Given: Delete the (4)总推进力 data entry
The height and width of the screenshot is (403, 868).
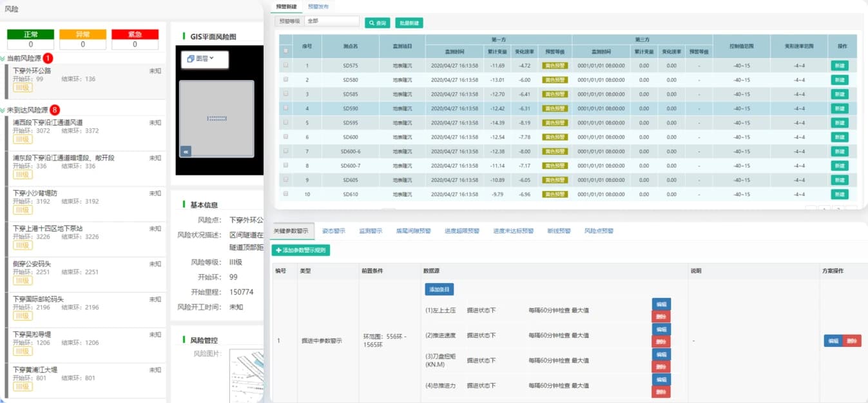Looking at the screenshot, I should click(x=661, y=391).
